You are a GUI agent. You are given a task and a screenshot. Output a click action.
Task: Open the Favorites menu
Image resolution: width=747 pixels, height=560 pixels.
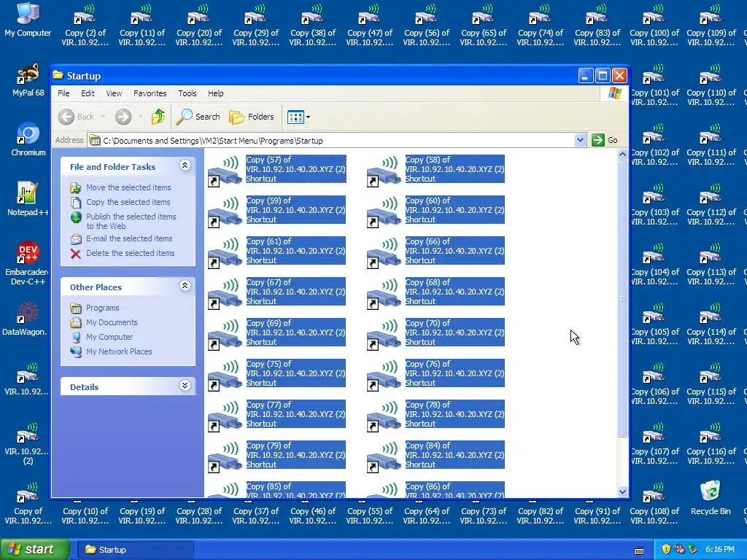tap(150, 93)
